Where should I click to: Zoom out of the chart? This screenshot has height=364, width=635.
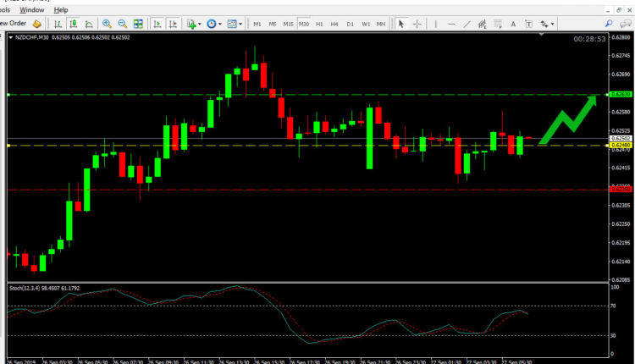[122, 24]
